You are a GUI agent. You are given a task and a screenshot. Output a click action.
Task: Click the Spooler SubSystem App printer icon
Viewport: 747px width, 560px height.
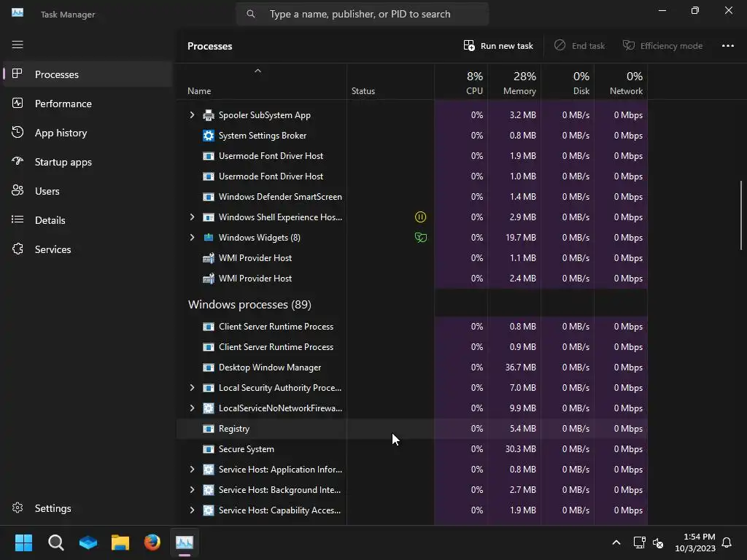point(208,115)
